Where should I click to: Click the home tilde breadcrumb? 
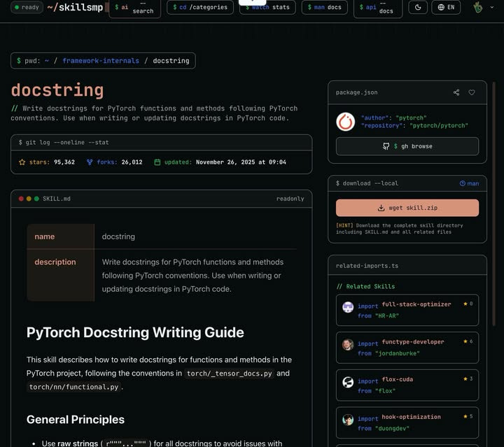47,61
